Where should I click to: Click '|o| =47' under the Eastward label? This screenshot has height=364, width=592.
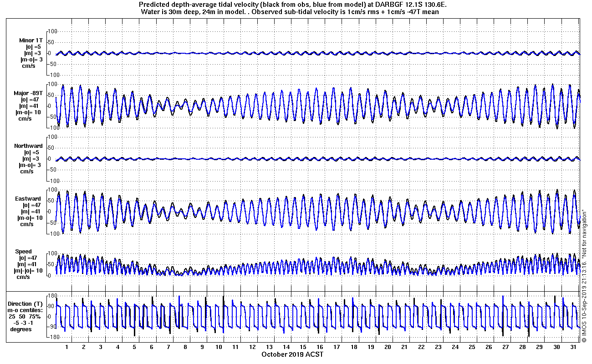pyautogui.click(x=31, y=205)
